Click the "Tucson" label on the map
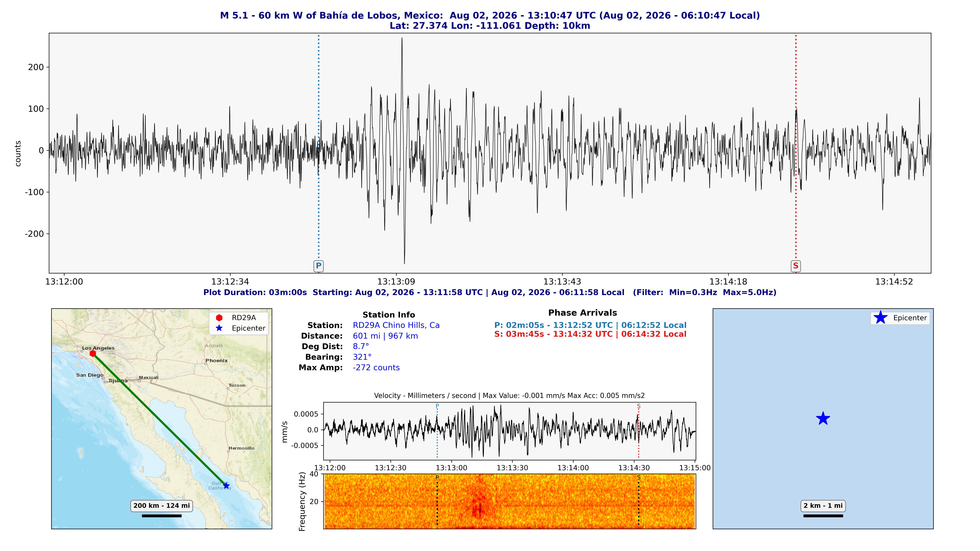 tap(237, 385)
